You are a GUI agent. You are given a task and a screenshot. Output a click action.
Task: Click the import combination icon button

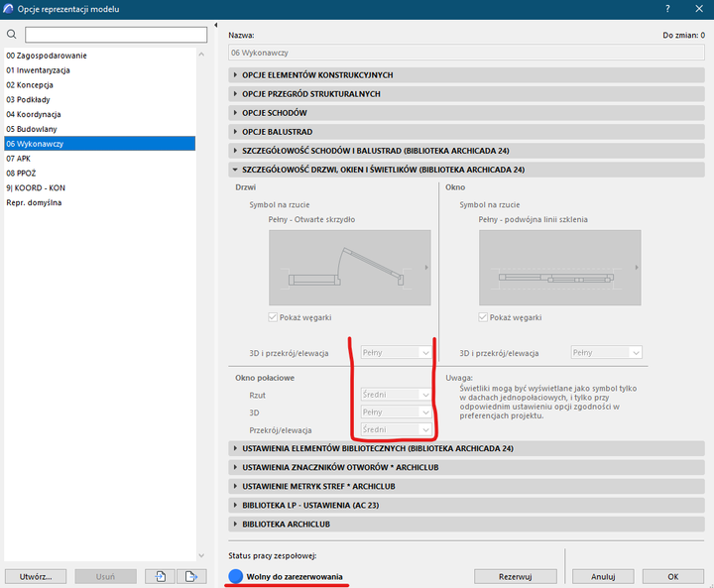[160, 577]
